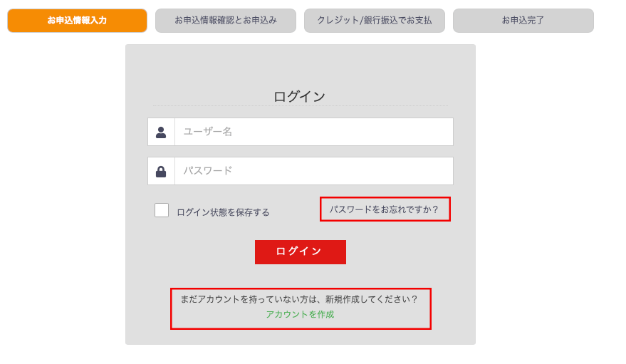
Task: Focus the ユーザー名 input field
Action: click(314, 132)
